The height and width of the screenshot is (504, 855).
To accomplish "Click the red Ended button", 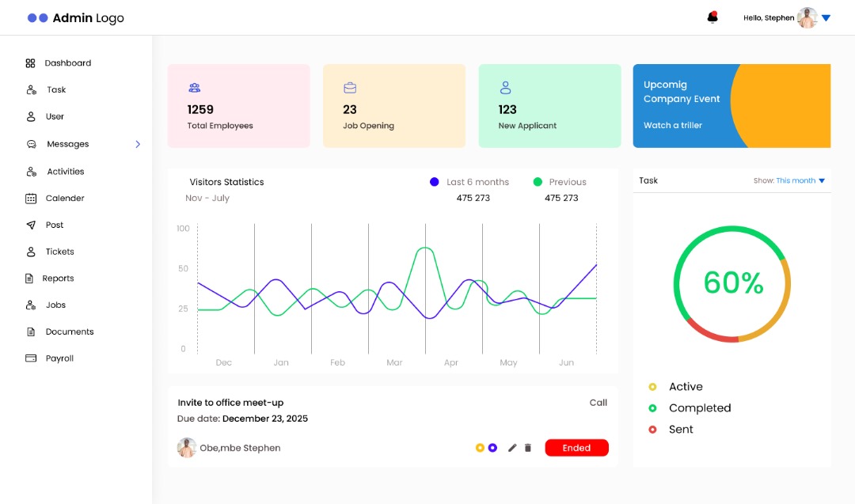I will click(576, 448).
